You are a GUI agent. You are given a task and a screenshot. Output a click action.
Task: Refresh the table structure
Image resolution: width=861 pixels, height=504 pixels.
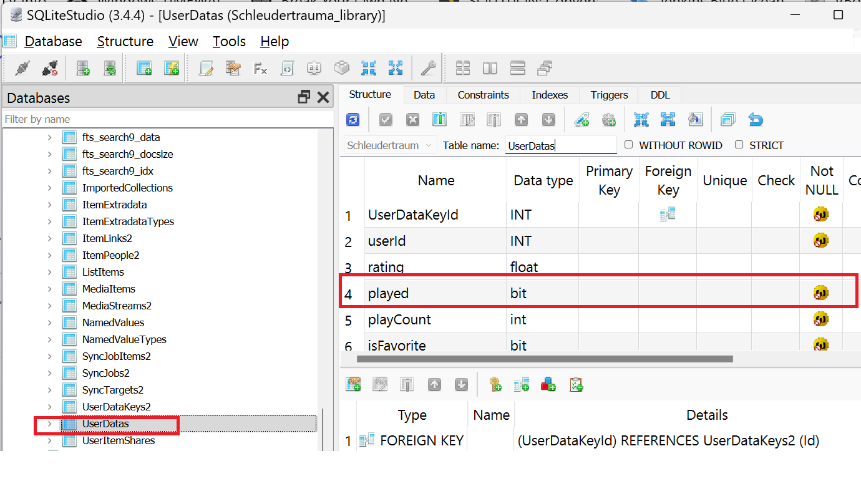(353, 120)
